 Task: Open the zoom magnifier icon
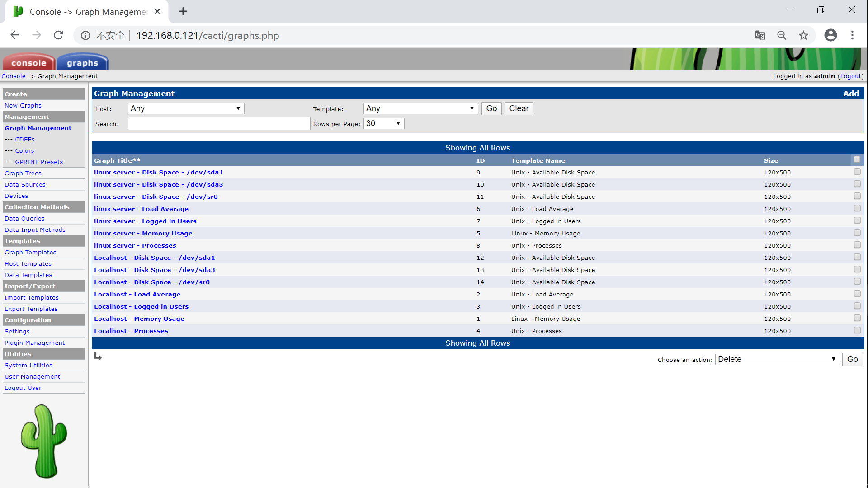pos(782,35)
